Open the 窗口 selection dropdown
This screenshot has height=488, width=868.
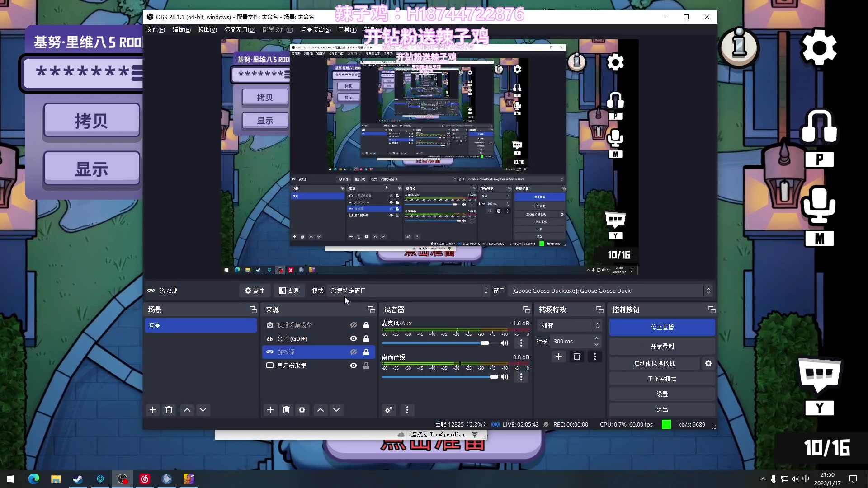coord(610,291)
